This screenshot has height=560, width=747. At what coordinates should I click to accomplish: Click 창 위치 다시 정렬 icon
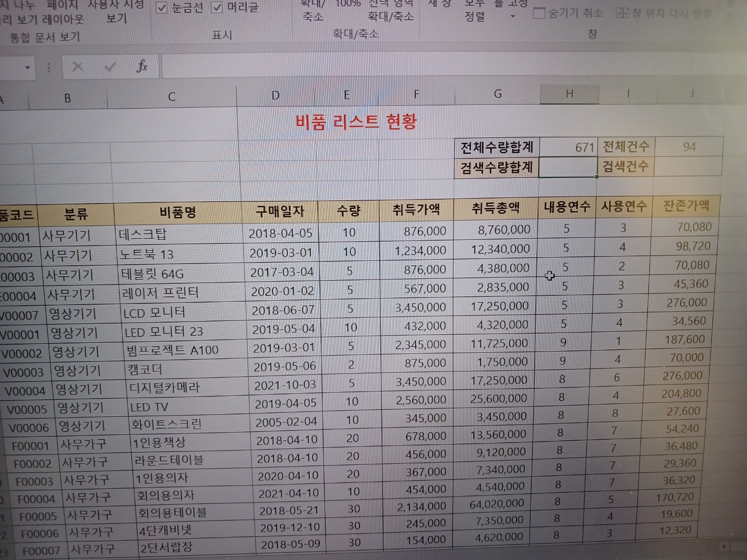pyautogui.click(x=622, y=12)
